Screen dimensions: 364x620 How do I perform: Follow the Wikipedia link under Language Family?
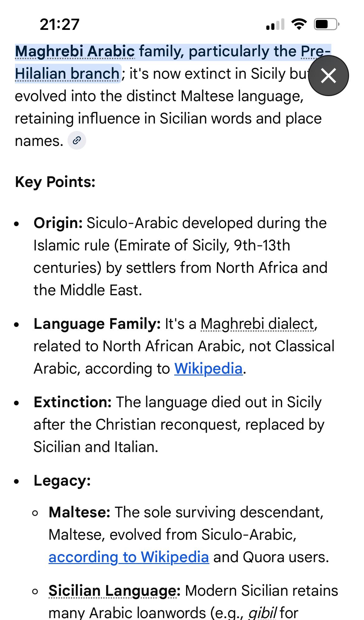208,369
